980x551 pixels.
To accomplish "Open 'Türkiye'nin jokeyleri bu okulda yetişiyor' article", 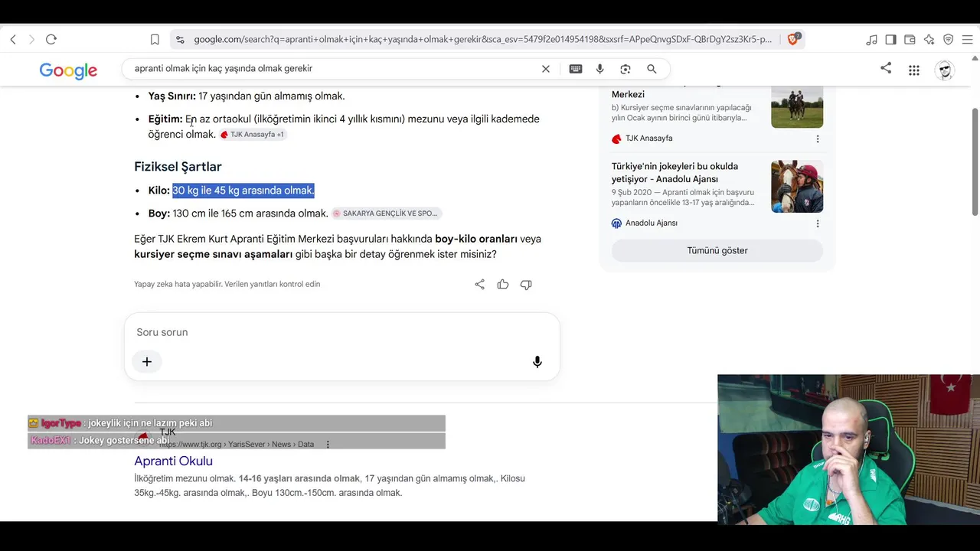I will (x=675, y=173).
